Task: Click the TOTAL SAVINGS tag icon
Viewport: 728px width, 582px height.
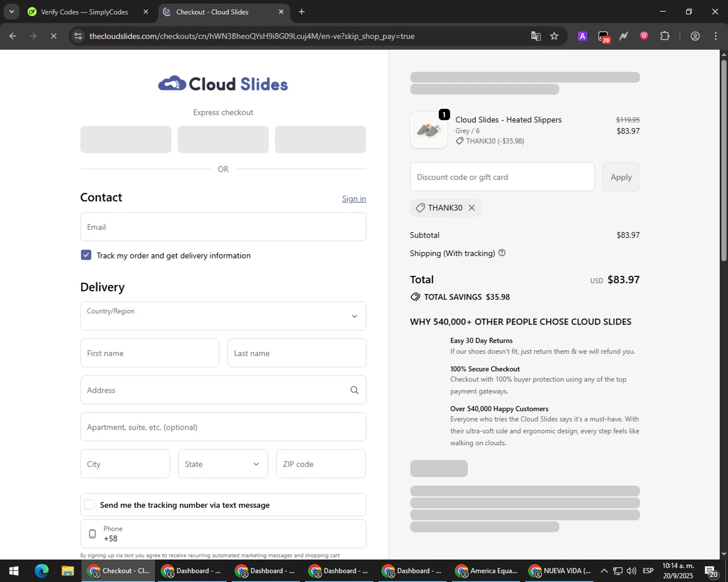Action: tap(415, 297)
